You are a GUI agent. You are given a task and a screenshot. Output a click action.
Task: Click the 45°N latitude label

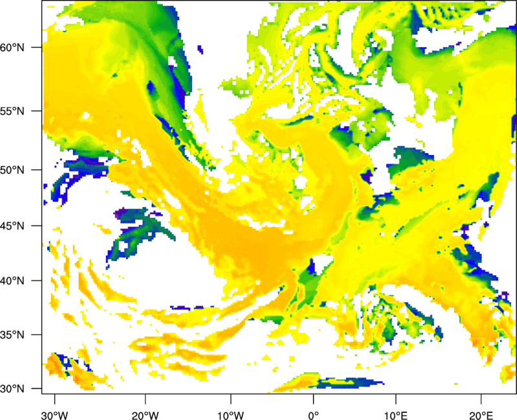tap(12, 226)
